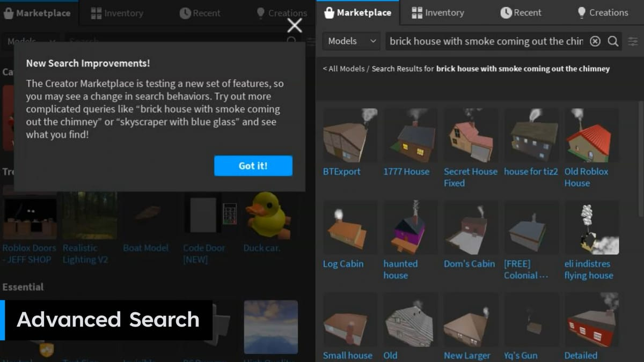Image resolution: width=644 pixels, height=362 pixels.
Task: Click the Old Roblox House title text
Action: (586, 177)
